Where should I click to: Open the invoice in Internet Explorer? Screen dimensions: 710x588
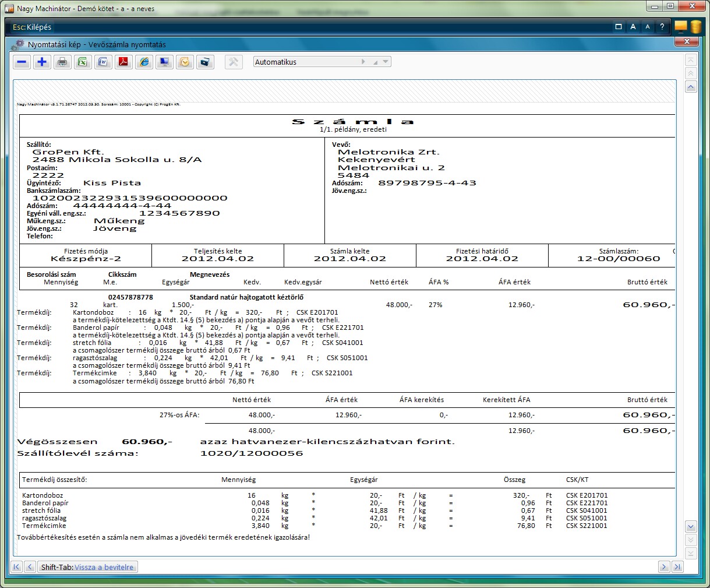144,62
